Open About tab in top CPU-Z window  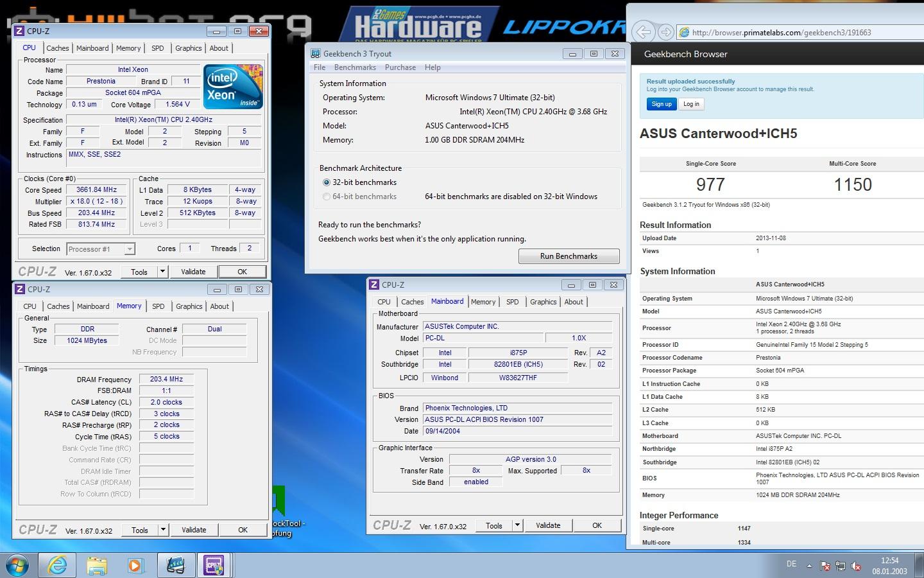pos(219,48)
